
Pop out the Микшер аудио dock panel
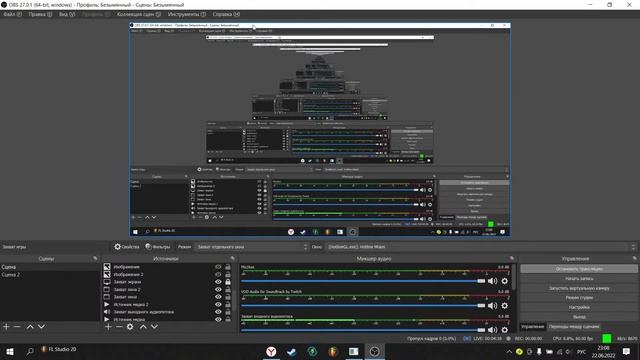512,258
